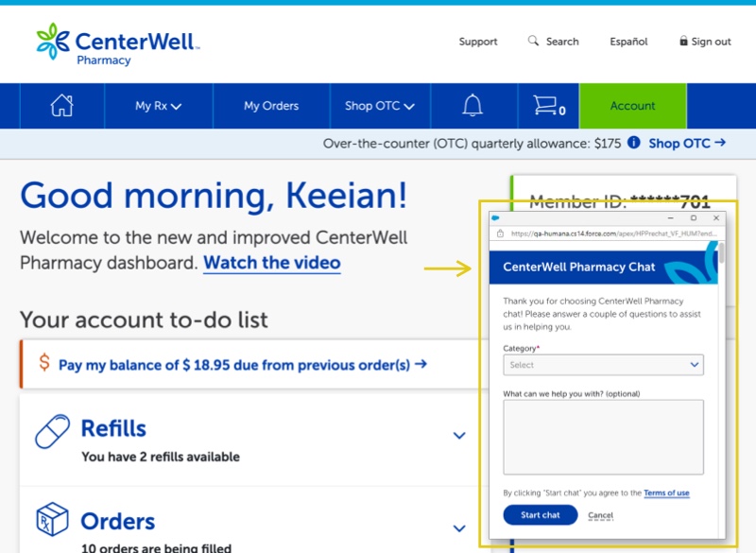Switch language to Español
756x553 pixels.
pos(628,42)
